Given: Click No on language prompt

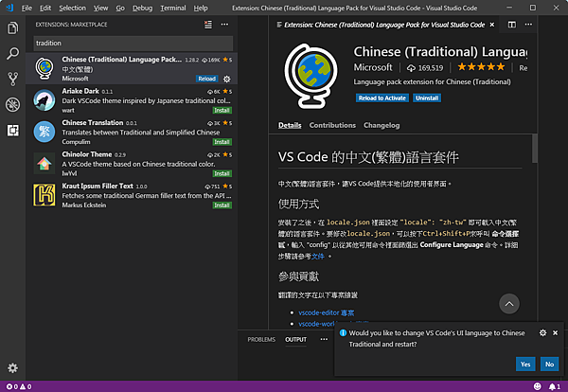Looking at the screenshot, I should pyautogui.click(x=549, y=365).
